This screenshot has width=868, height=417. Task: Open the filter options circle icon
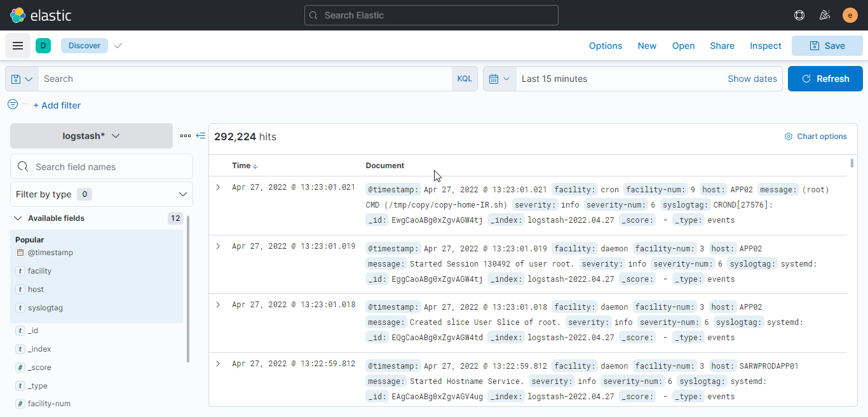[x=13, y=105]
